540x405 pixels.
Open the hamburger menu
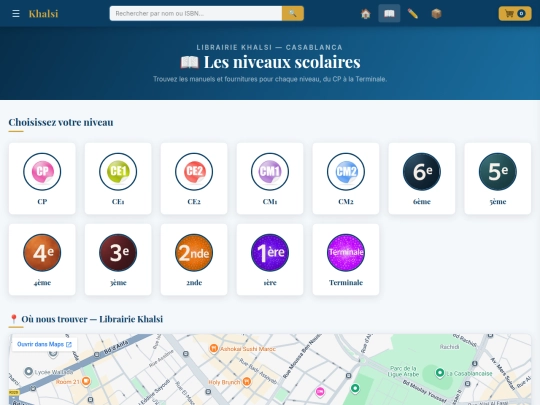[x=16, y=14]
